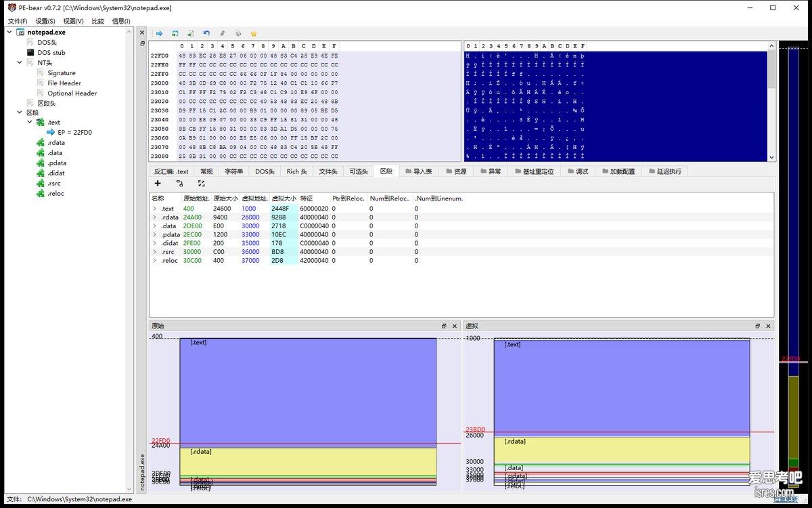Viewport: 812px width, 508px height.
Task: Close the 原始 raw map panel
Action: tap(453, 326)
